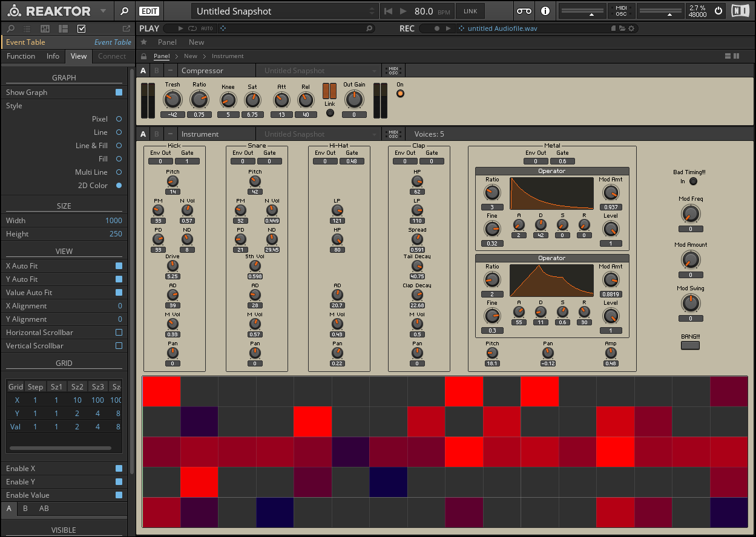This screenshot has width=756, height=537.
Task: Click the tape recorder icon in header
Action: point(524,11)
